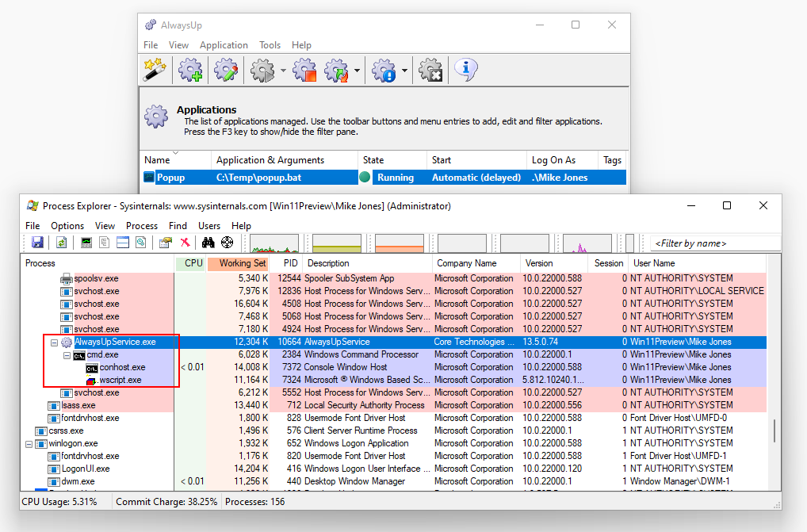Click C:\Temp\popup.bat cell in AlwaysUp
807x532 pixels.
click(259, 178)
